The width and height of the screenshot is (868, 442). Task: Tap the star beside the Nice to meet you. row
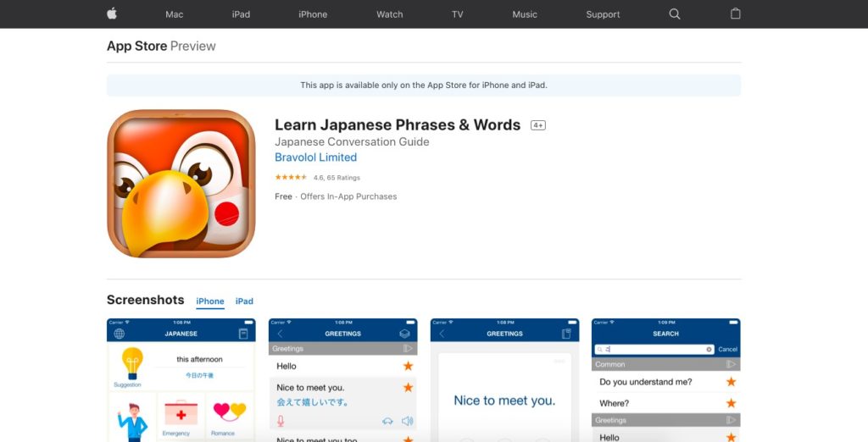pyautogui.click(x=408, y=387)
